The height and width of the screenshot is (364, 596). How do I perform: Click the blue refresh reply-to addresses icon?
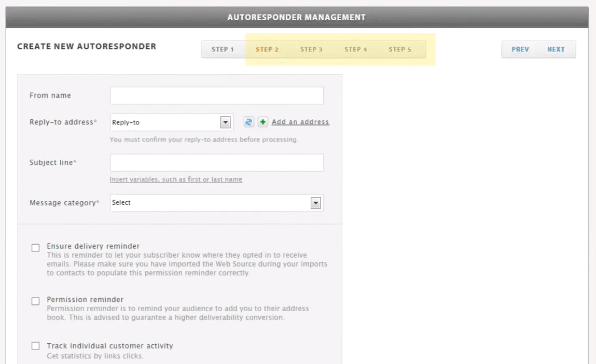click(x=248, y=122)
